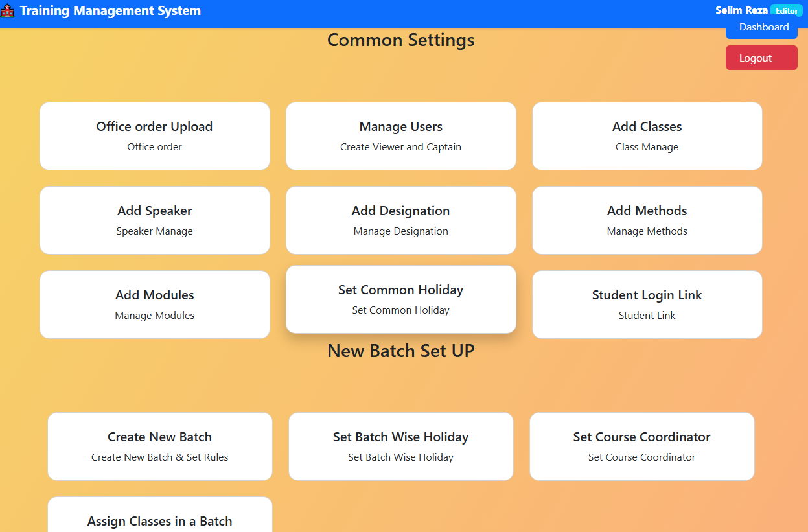808x532 pixels.
Task: Click the Training Management System title
Action: (110, 10)
